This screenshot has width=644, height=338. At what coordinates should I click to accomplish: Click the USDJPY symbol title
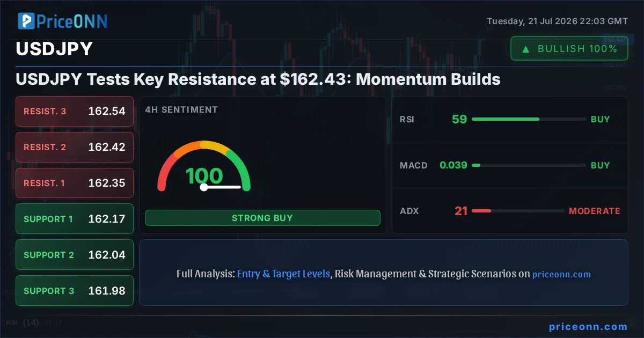(x=54, y=49)
